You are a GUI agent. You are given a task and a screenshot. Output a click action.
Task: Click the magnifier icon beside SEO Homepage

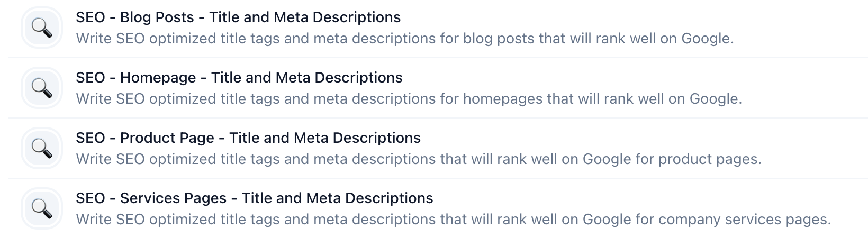coord(42,88)
